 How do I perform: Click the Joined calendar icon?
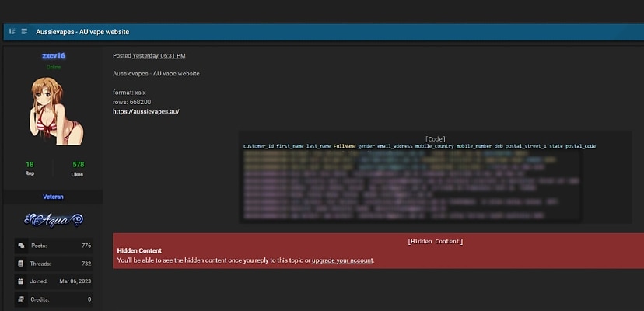[21, 281]
